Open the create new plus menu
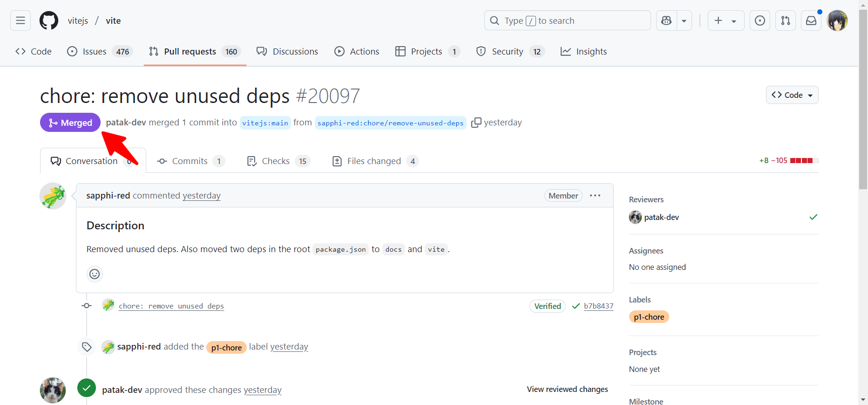868x405 pixels. tap(726, 21)
